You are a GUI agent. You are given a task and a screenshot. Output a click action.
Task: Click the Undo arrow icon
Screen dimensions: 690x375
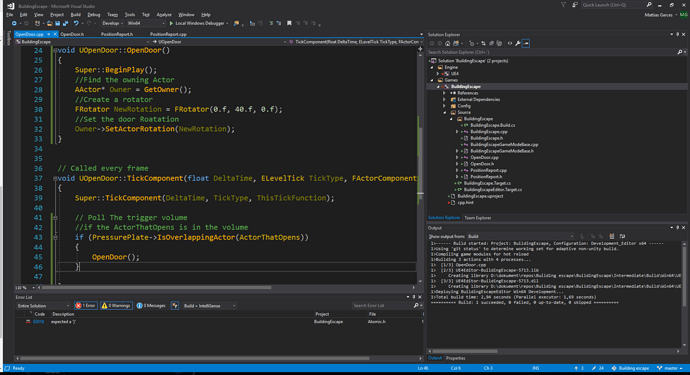76,23
